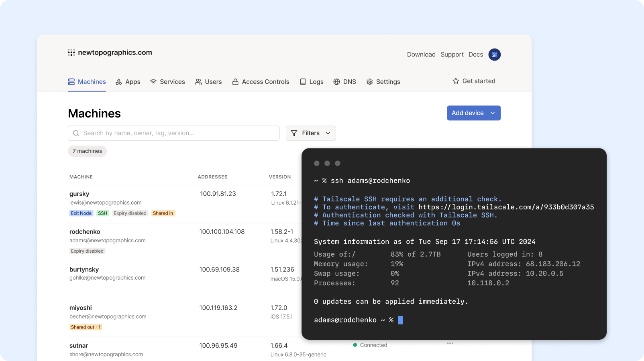Click the Settings gear icon

(x=370, y=82)
